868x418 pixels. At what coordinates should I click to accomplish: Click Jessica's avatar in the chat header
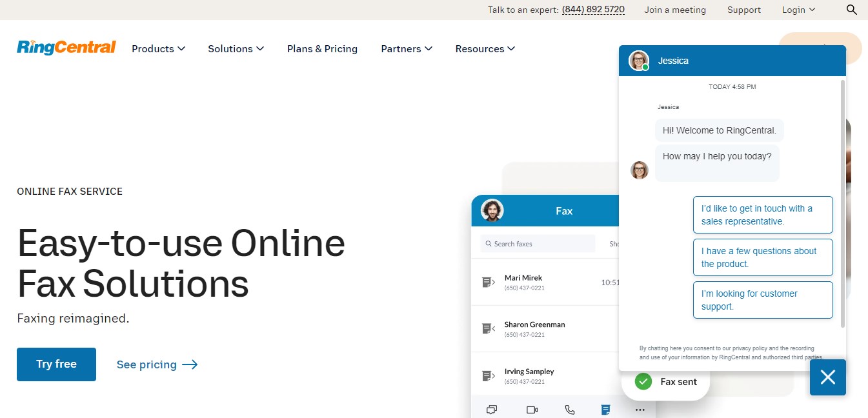639,61
